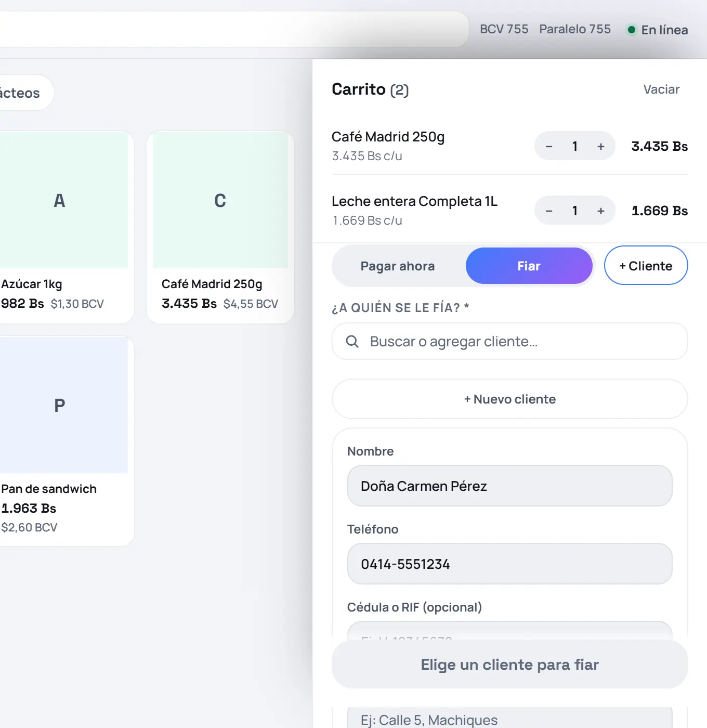Click the $1,30 BCV price on Azúcar card

(77, 304)
